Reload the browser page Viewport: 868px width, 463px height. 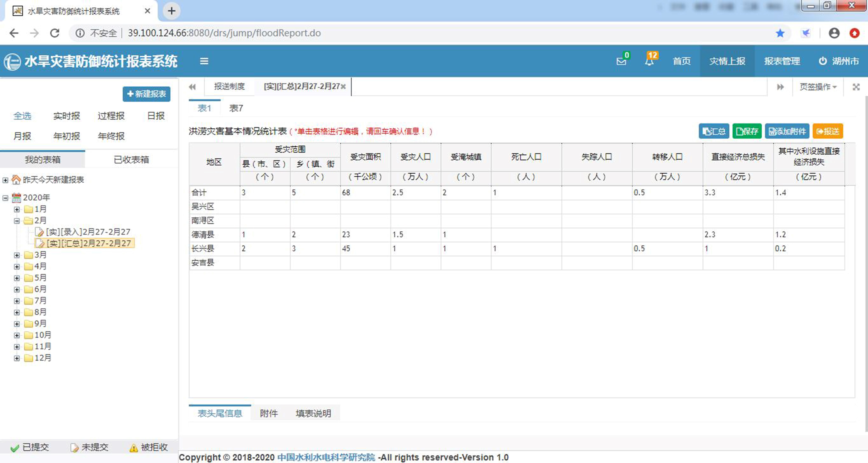[x=55, y=33]
